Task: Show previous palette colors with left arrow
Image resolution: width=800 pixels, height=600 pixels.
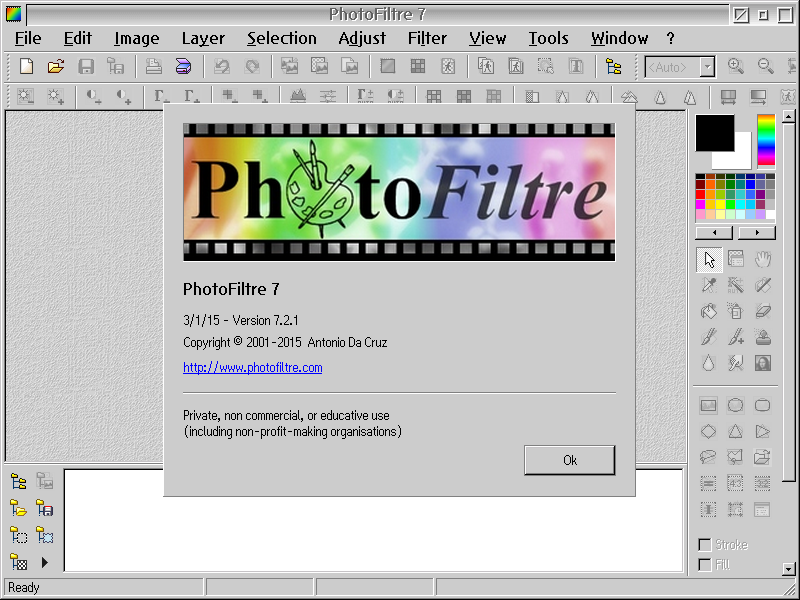Action: (x=714, y=233)
